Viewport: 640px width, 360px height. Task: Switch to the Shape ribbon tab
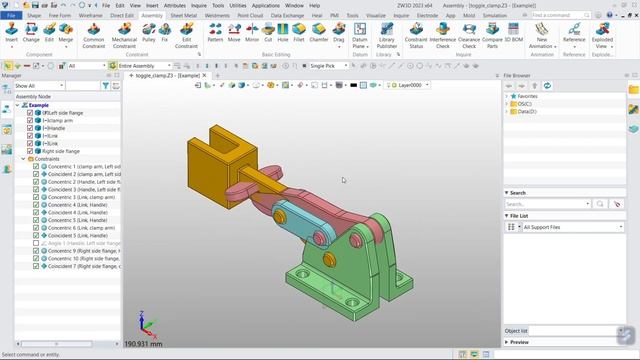pyautogui.click(x=34, y=16)
